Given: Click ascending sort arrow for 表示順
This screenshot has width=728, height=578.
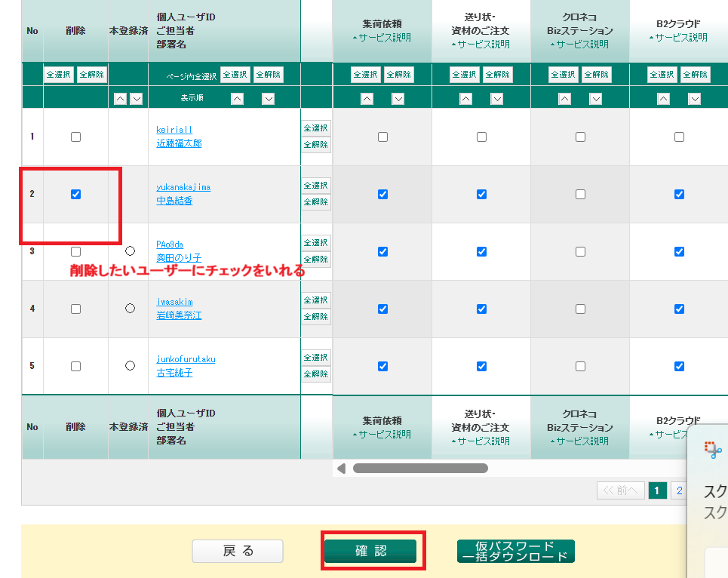Looking at the screenshot, I should click(237, 98).
